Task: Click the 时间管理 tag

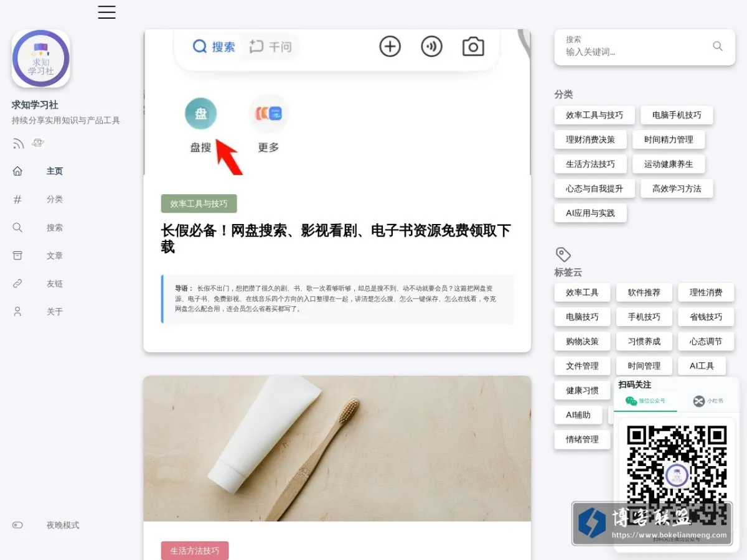Action: 644,366
